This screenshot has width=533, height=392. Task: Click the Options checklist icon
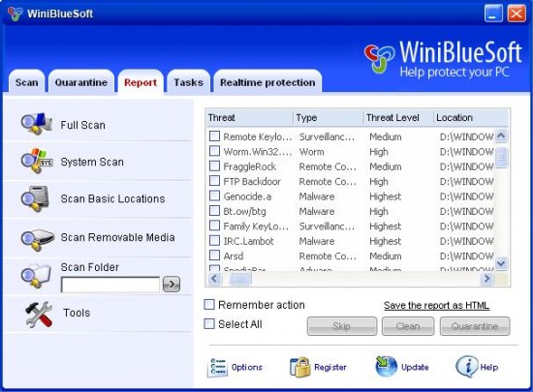[x=217, y=368]
